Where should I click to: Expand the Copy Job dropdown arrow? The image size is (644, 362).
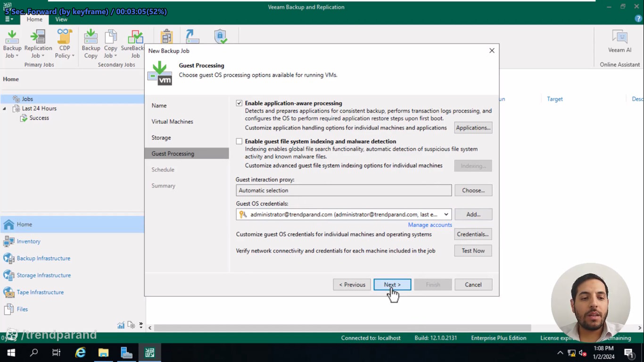(116, 56)
